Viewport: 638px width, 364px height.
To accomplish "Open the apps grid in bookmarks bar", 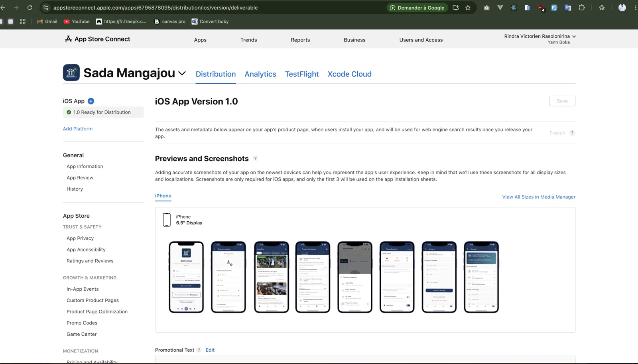I will tap(23, 22).
